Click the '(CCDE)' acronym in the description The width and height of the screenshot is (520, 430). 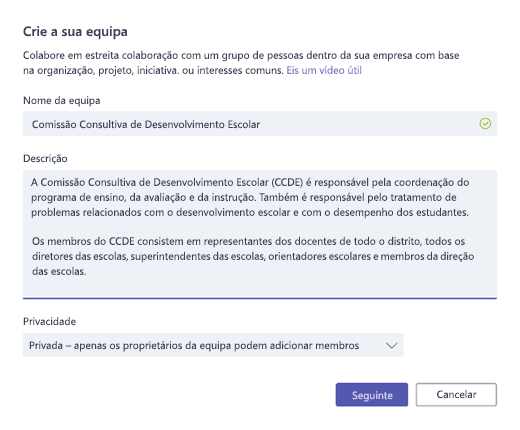click(287, 182)
